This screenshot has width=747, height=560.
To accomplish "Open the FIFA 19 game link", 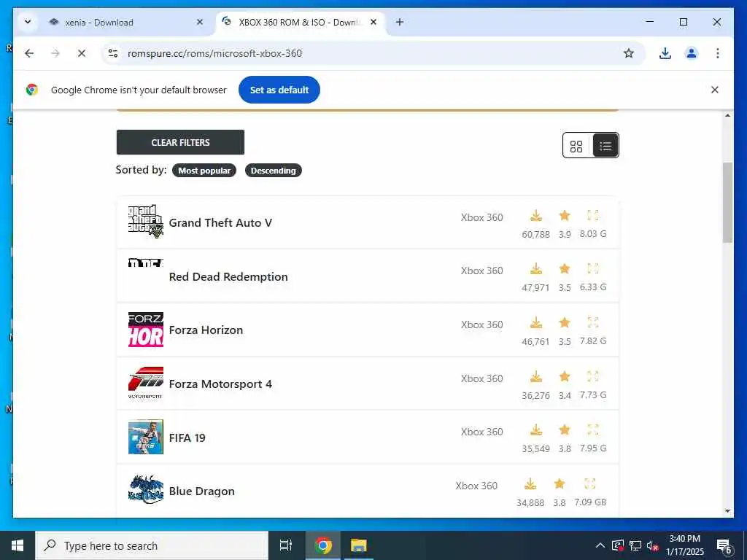I will (187, 437).
